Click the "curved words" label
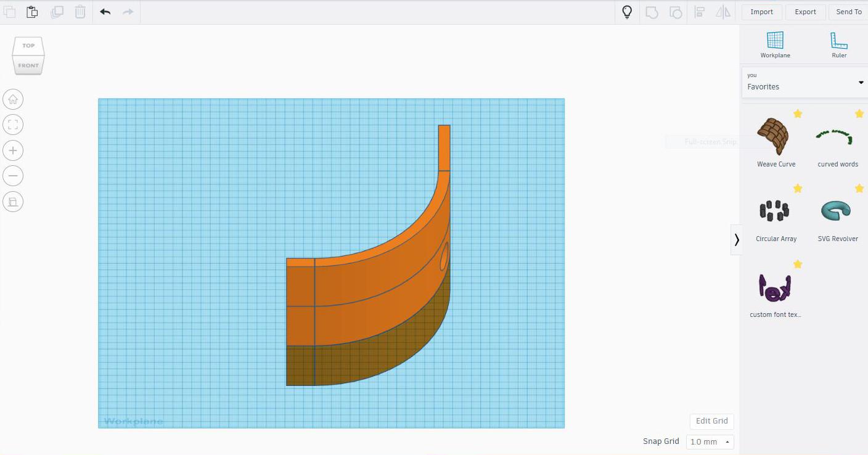 (x=838, y=164)
